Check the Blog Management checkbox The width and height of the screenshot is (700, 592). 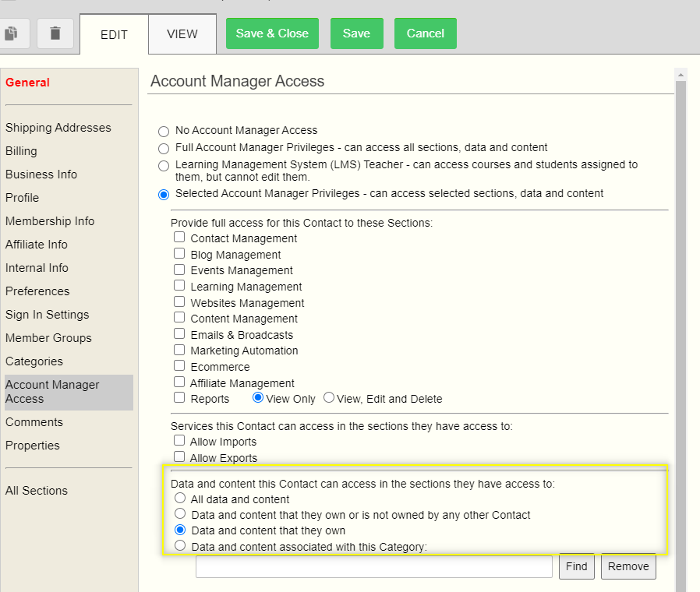[x=179, y=253]
